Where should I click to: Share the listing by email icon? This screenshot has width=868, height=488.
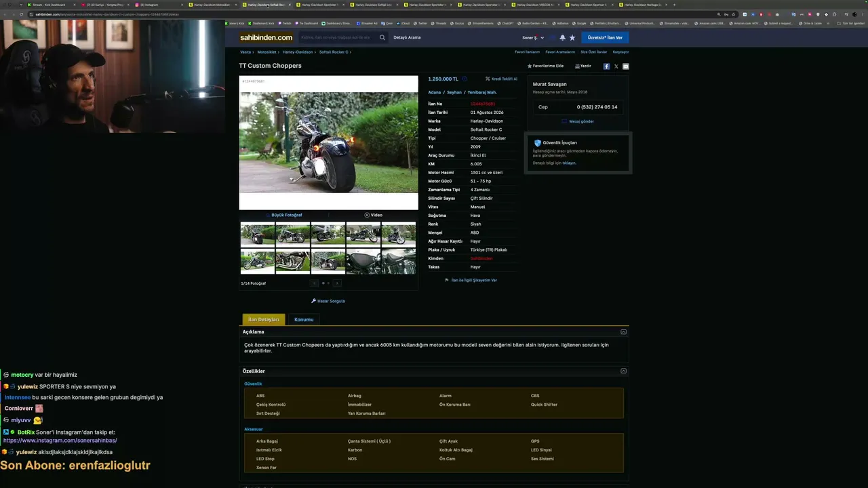(x=625, y=66)
